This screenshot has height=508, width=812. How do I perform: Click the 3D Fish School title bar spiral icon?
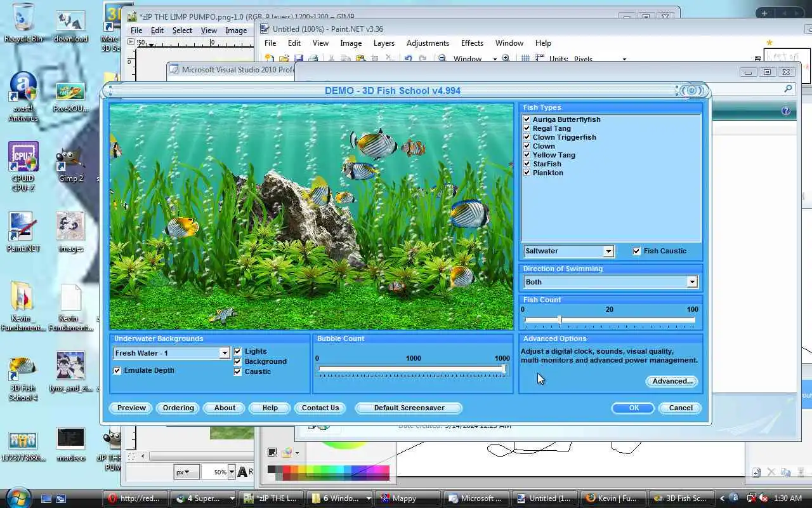(692, 91)
